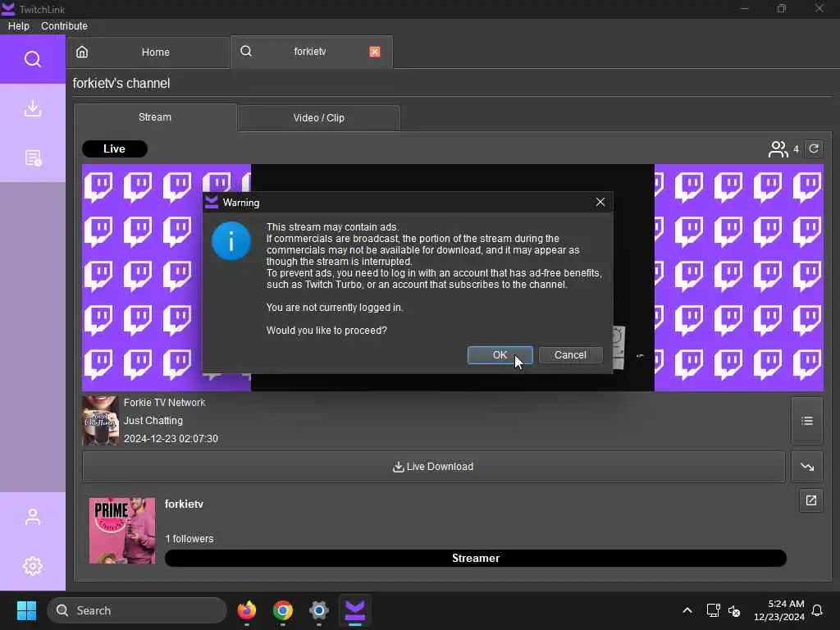
Task: Click the forkietv channel name text
Action: (x=184, y=504)
